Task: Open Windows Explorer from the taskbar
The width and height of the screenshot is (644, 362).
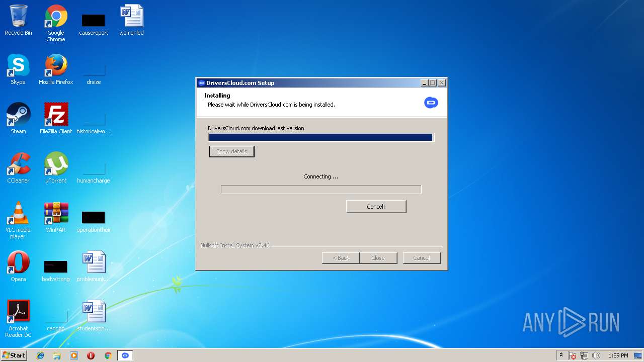Action: (x=57, y=355)
